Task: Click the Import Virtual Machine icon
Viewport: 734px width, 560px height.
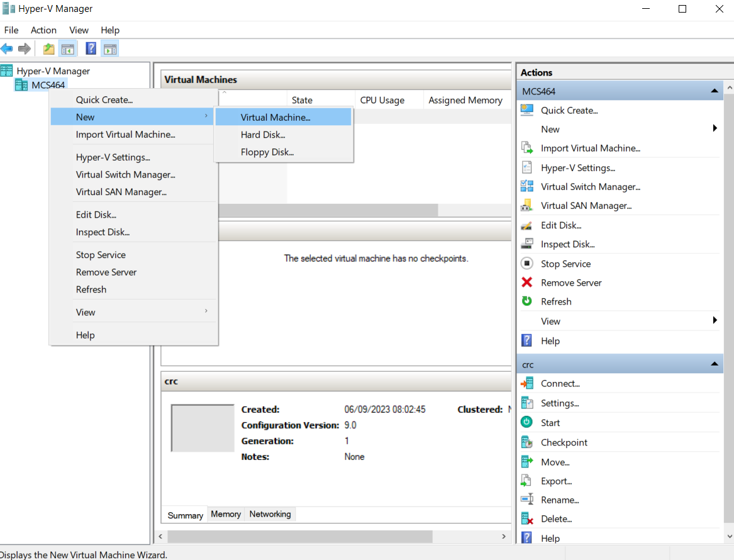Action: pos(527,148)
